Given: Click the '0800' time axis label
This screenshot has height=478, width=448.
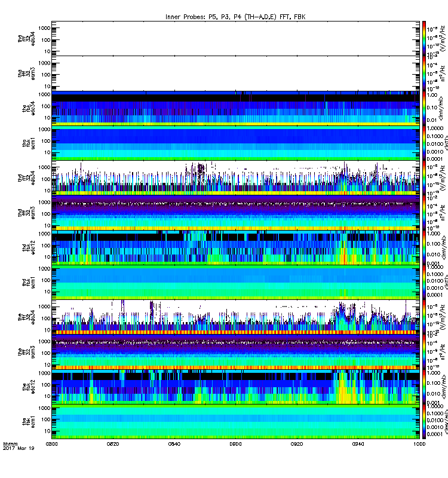Looking at the screenshot, I should click(51, 444).
